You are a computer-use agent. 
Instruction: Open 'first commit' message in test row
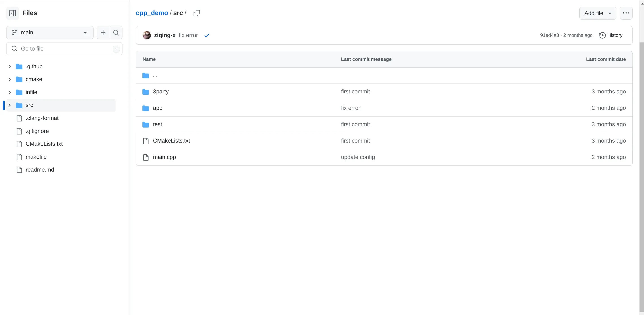pos(355,124)
